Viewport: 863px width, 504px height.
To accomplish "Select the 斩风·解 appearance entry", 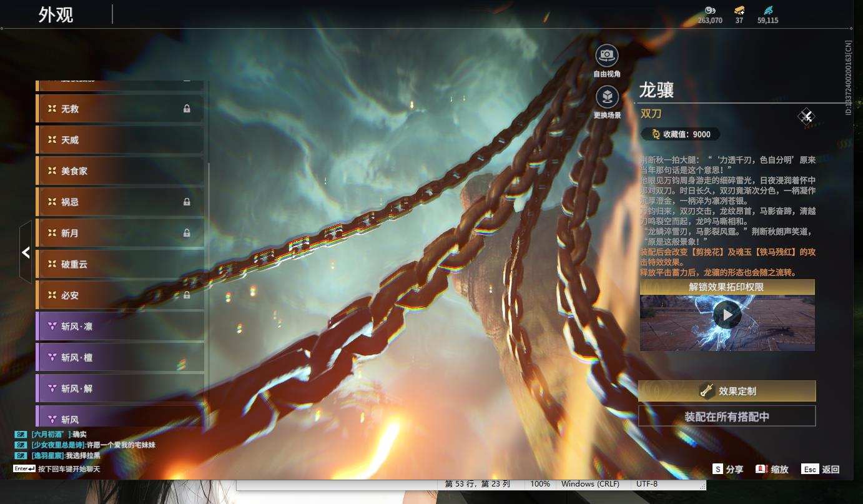I will (120, 388).
